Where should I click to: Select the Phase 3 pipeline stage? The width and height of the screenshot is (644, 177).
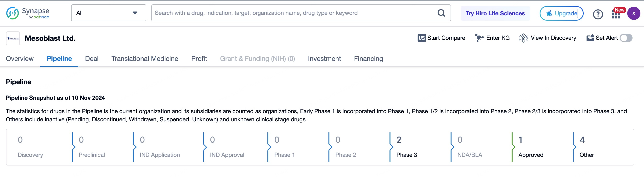click(x=406, y=147)
